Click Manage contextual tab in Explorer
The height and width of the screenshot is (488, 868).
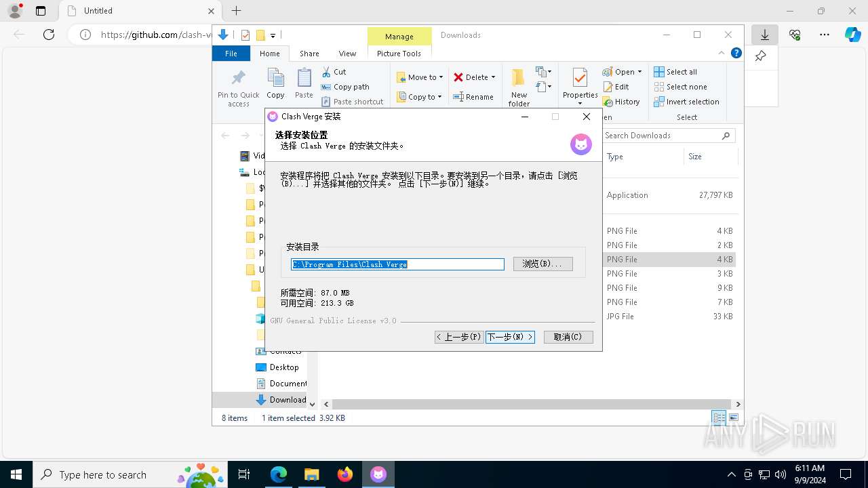pos(399,37)
